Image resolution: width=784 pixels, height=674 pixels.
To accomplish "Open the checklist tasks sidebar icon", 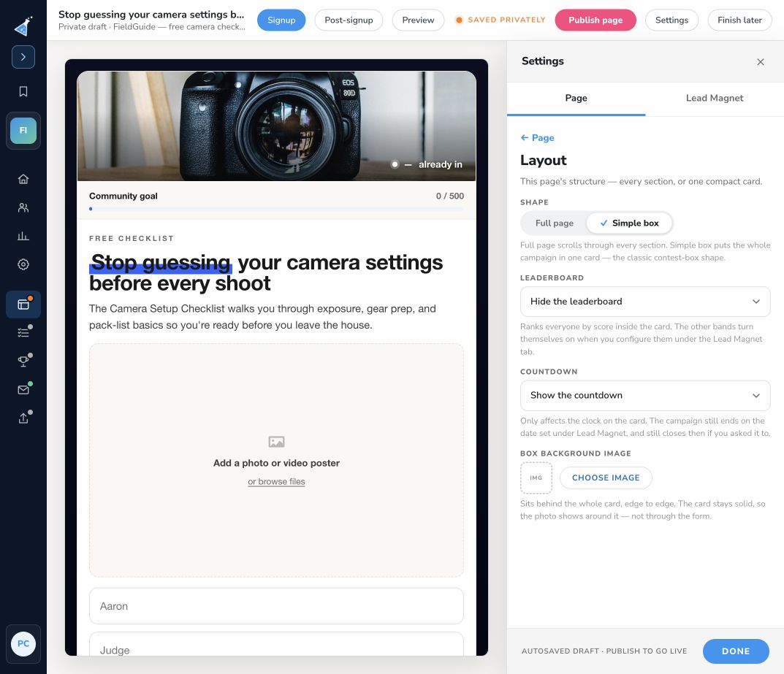I will pyautogui.click(x=23, y=332).
